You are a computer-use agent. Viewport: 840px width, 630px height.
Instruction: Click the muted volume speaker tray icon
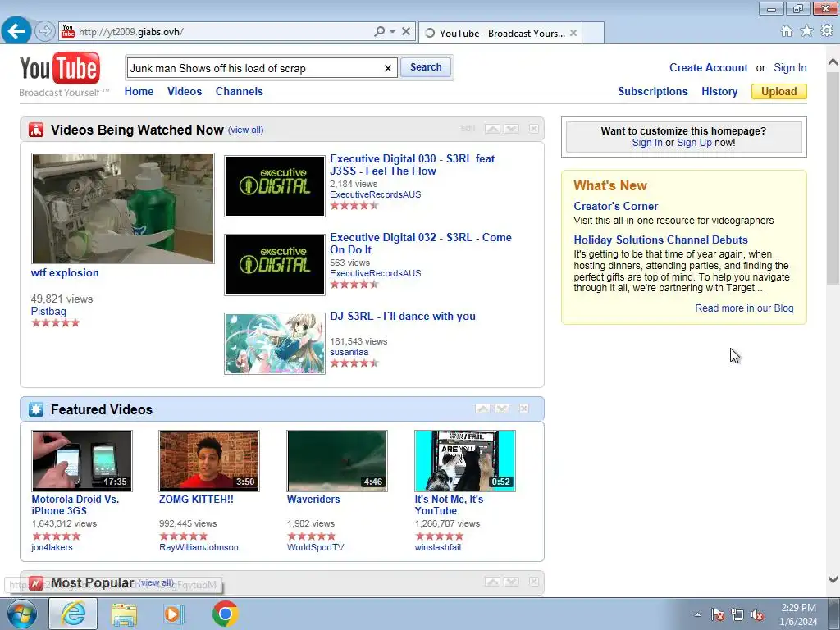[757, 614]
